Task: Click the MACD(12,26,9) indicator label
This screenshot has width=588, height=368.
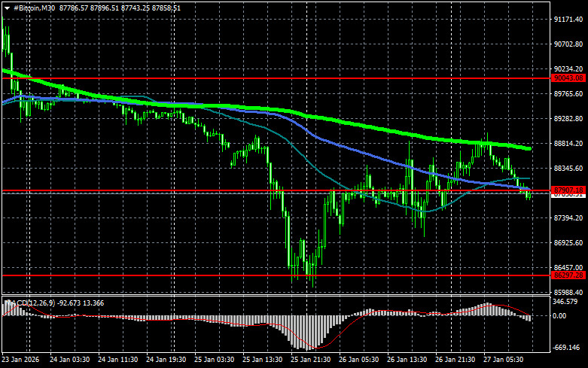Action: [30, 303]
